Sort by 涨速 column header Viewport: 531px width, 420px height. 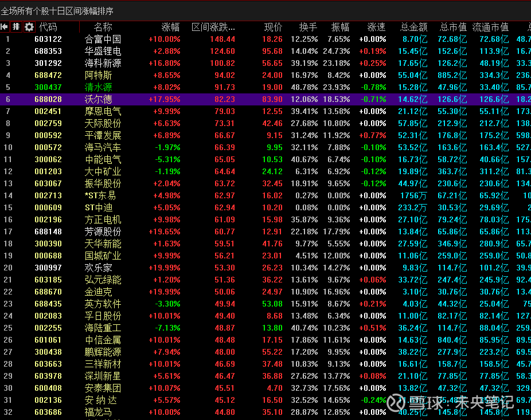point(376,27)
